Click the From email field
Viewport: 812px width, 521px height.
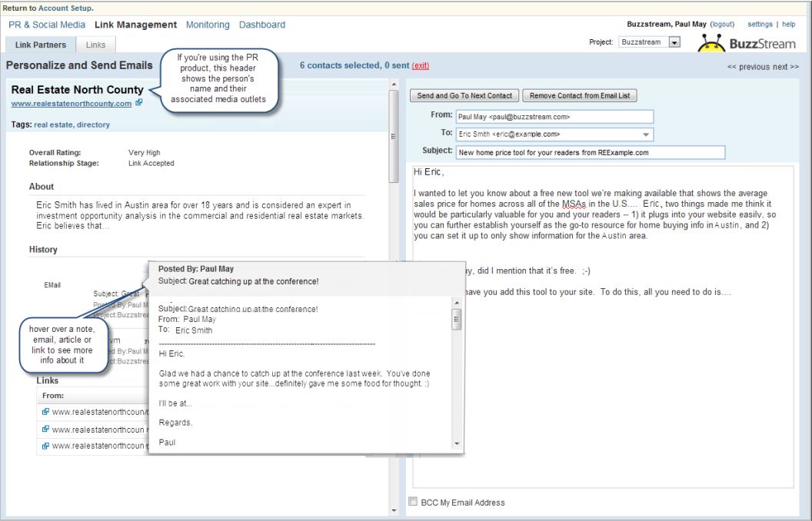[x=554, y=117]
